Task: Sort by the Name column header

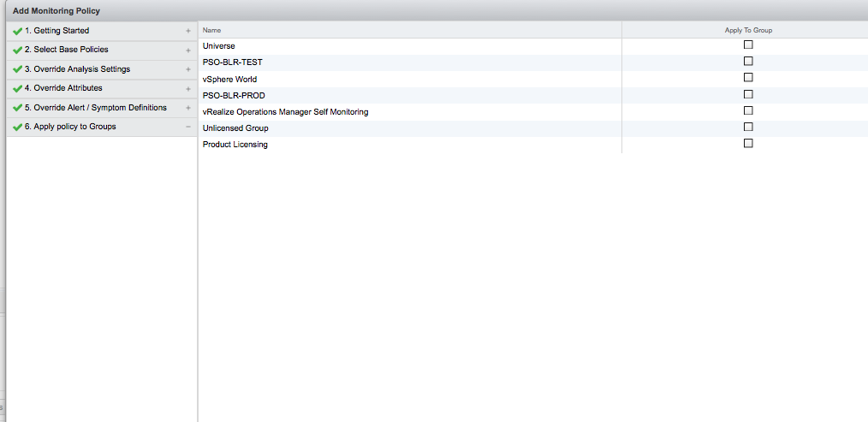Action: coord(212,30)
